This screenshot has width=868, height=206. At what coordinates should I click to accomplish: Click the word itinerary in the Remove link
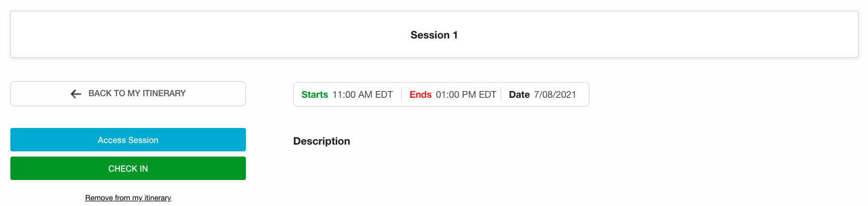[x=157, y=198]
